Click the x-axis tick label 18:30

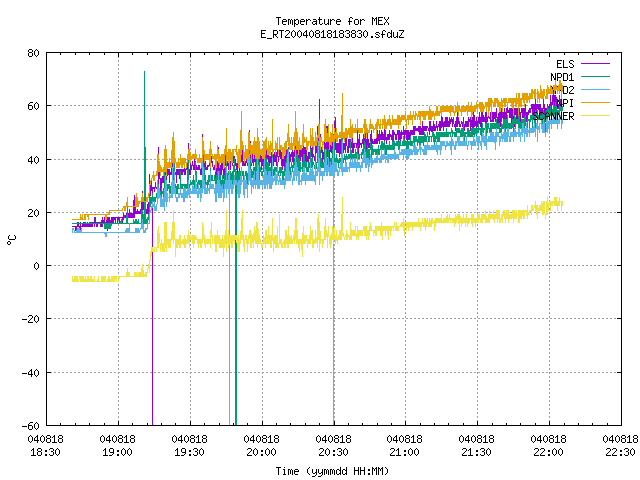click(46, 452)
